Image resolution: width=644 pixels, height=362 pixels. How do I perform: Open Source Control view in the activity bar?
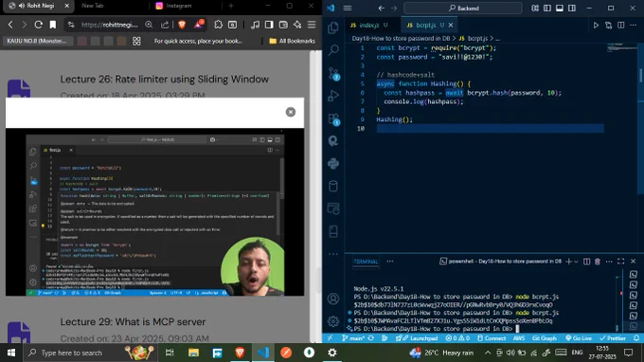click(333, 73)
